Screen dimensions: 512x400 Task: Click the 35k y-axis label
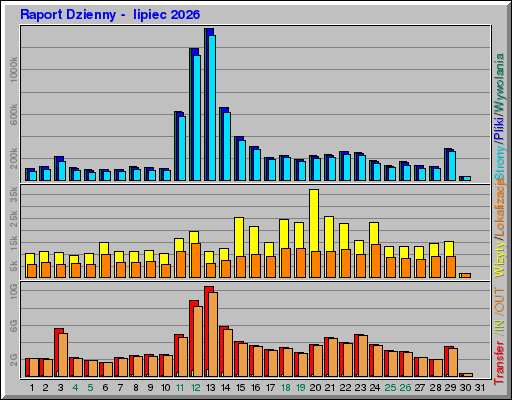coord(13,194)
